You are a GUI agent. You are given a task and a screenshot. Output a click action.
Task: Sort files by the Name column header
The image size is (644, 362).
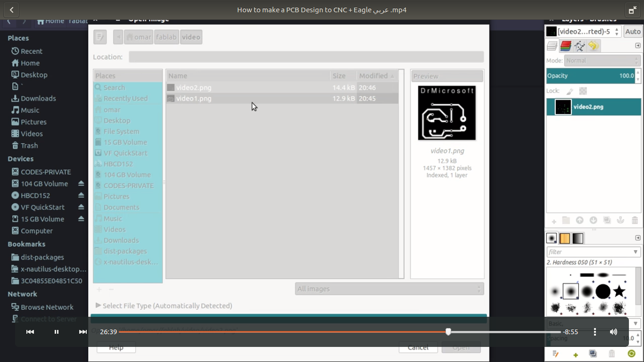248,75
